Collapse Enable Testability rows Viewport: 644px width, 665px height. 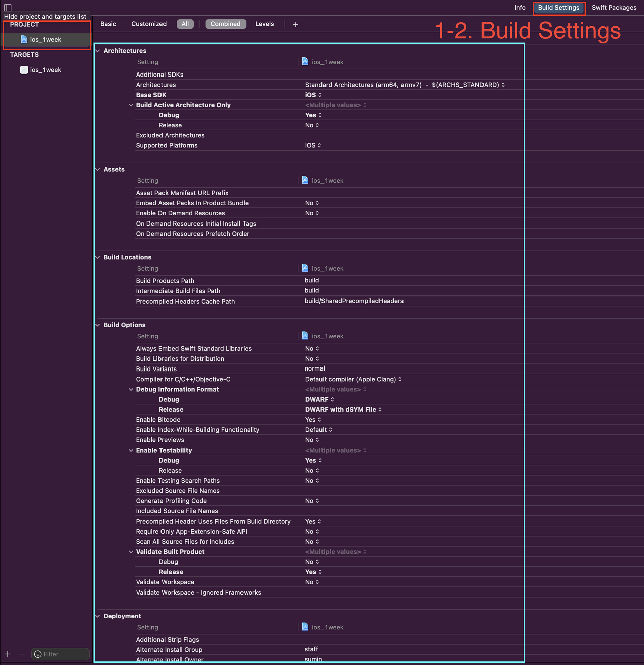(131, 451)
